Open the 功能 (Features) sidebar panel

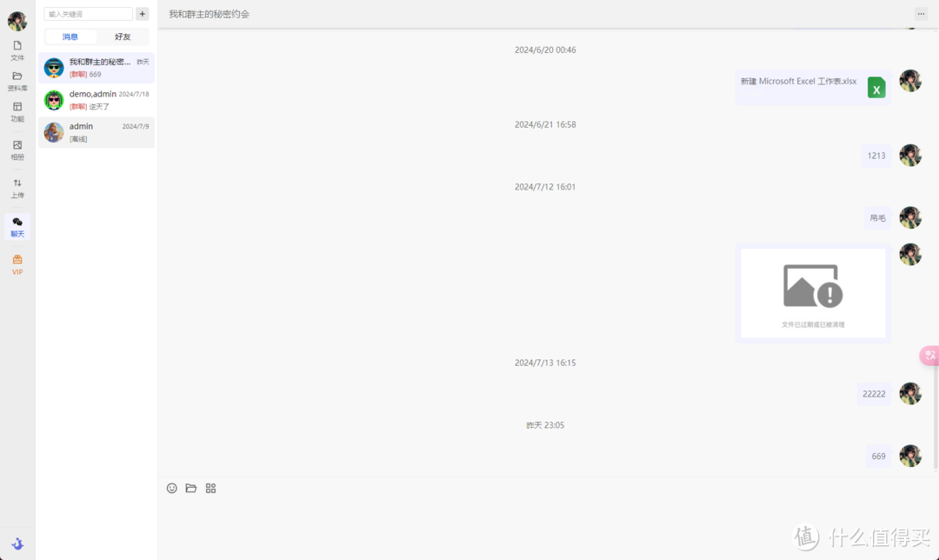coord(17,112)
